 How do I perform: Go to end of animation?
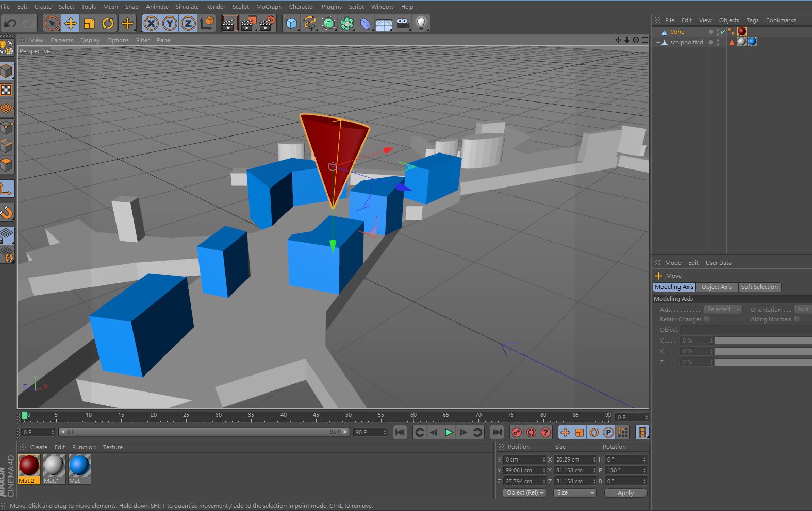(497, 432)
